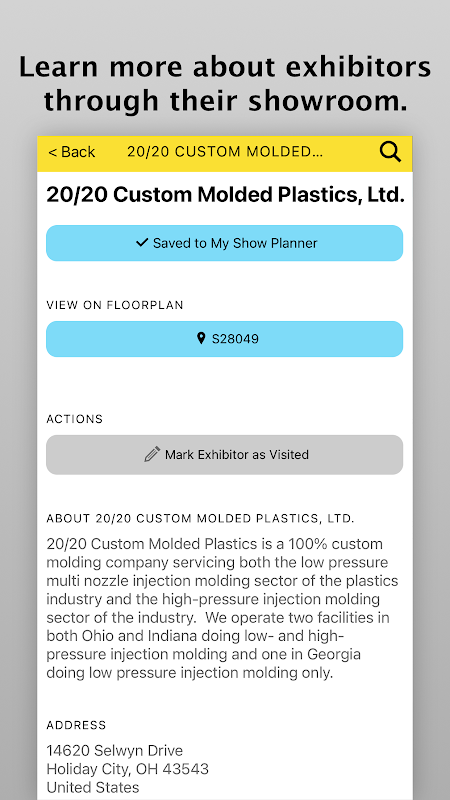Screen dimensions: 450x800
Task: Tap the checkmark icon on Saved button
Action: pyautogui.click(x=142, y=242)
